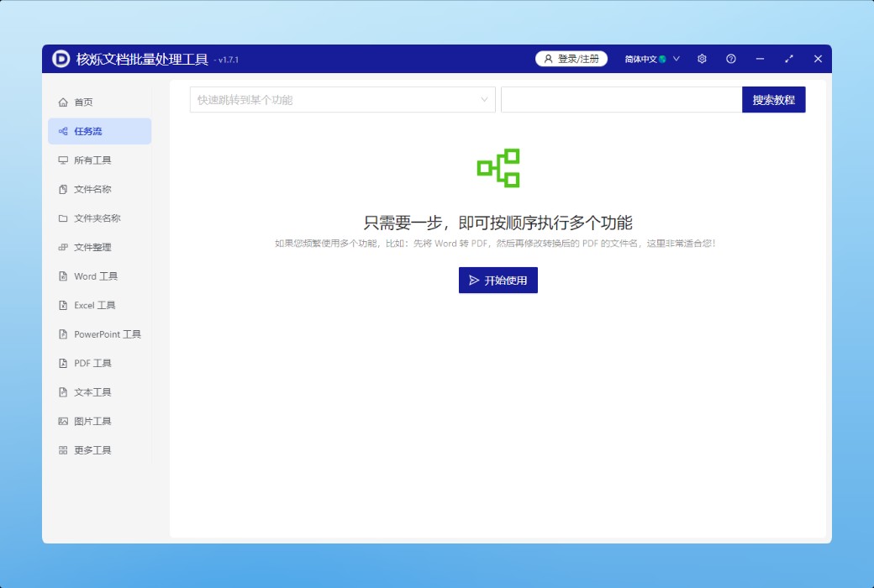Open PowerPoint 工具 in the sidebar

coord(107,334)
